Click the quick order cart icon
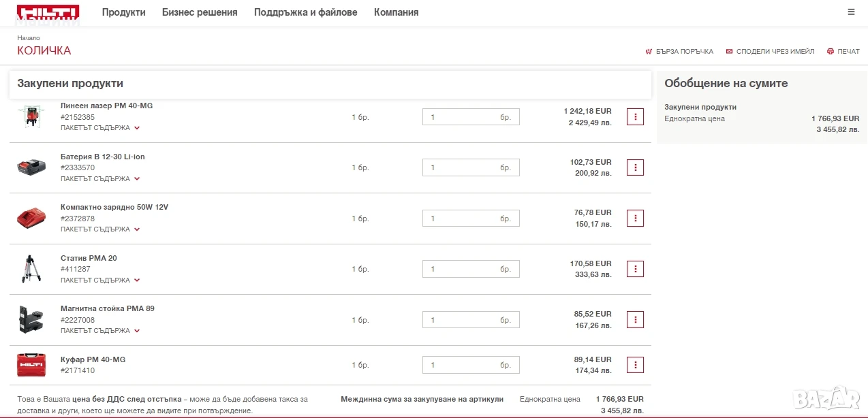Screen dimensions: 868x418 pyautogui.click(x=649, y=52)
